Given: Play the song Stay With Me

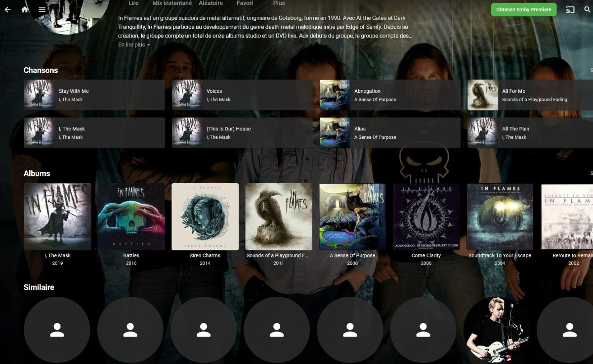Looking at the screenshot, I should pyautogui.click(x=94, y=95).
